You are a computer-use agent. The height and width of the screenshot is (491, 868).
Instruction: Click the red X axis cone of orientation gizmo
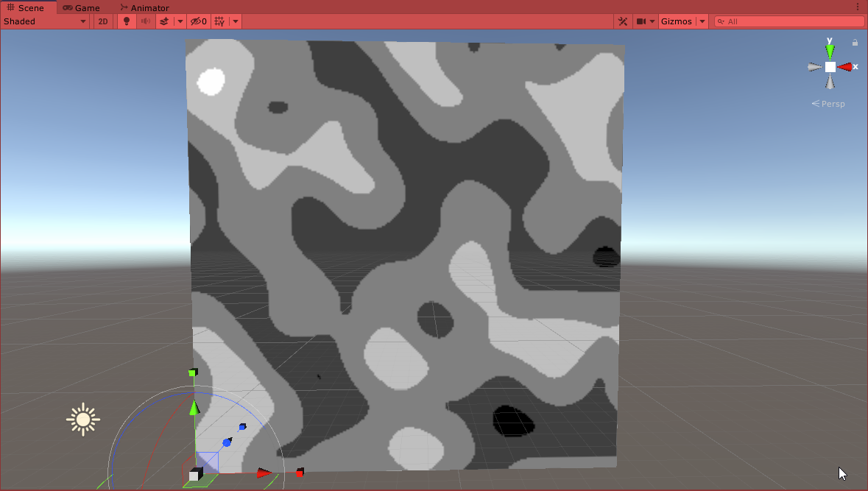(x=844, y=67)
